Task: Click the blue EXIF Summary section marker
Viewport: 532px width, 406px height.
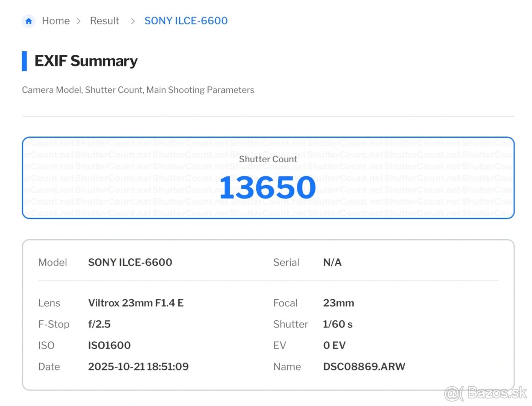Action: pos(24,61)
